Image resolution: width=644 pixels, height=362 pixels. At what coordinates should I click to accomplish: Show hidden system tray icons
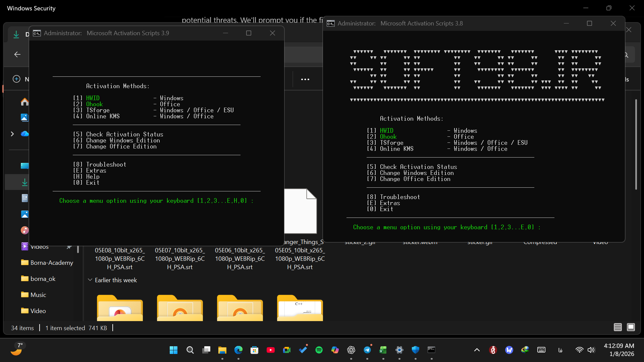tap(477, 350)
